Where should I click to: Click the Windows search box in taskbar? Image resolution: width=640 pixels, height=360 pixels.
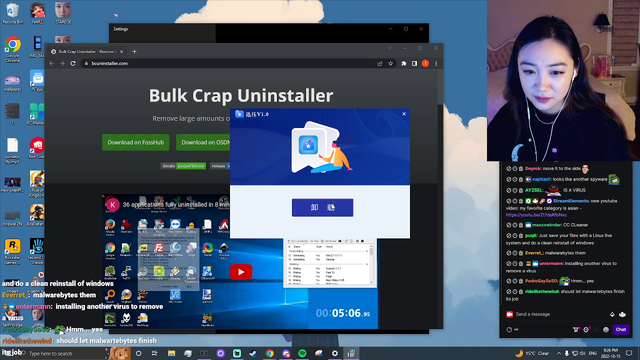click(x=65, y=353)
